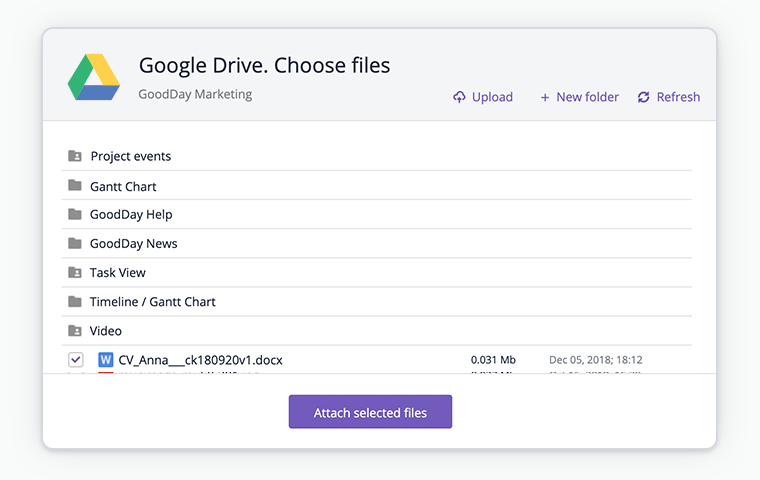Click the Google Drive logo
This screenshot has width=760, height=480.
[94, 77]
